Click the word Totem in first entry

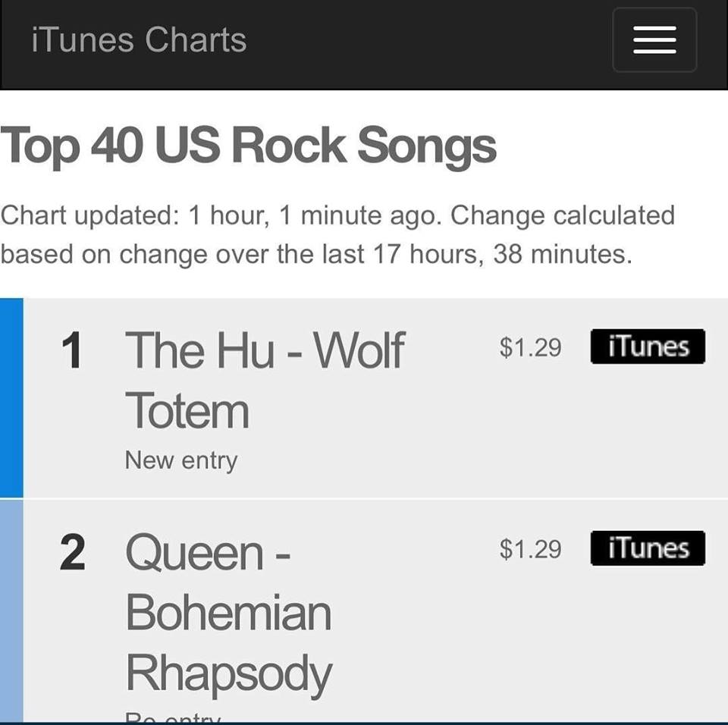(187, 410)
